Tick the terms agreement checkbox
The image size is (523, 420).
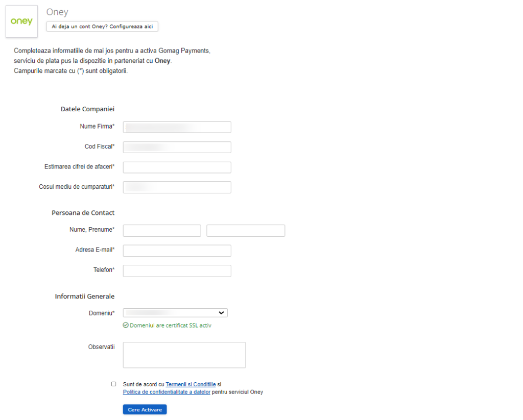(x=113, y=384)
